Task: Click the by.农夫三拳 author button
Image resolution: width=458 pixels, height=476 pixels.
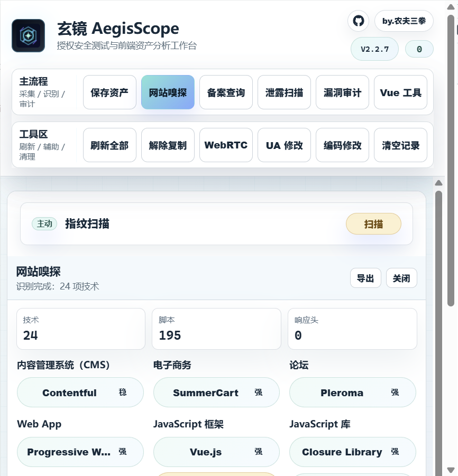Action: pyautogui.click(x=404, y=21)
